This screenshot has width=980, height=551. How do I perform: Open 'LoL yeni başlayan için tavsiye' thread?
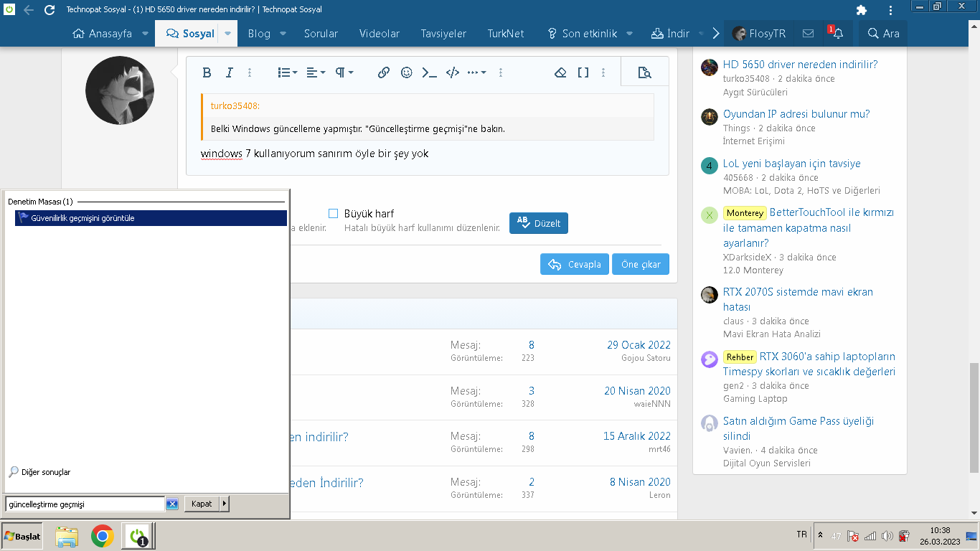pos(792,164)
